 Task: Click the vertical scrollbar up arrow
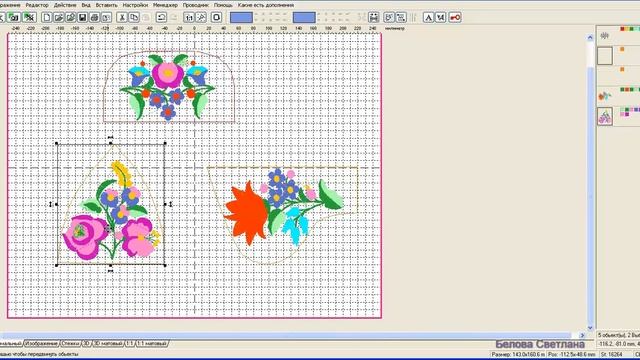pyautogui.click(x=590, y=37)
